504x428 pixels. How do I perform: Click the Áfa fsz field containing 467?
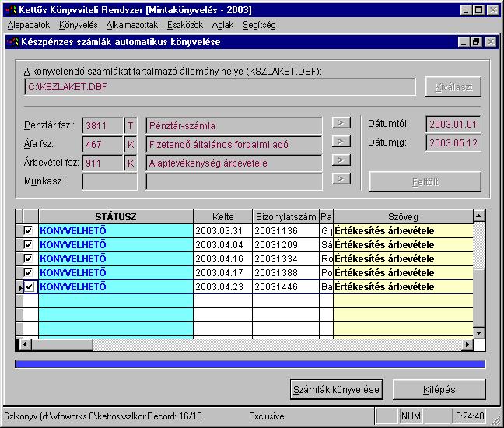coord(103,144)
